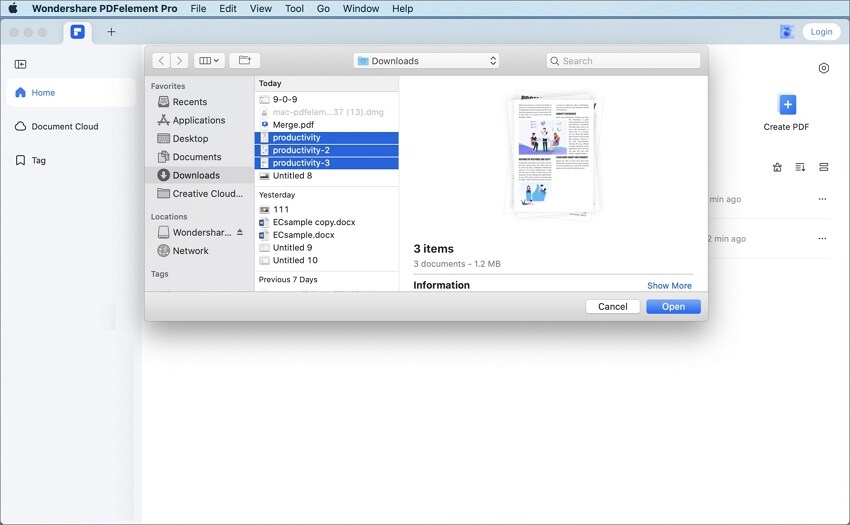850x525 pixels.
Task: Open the Window menu
Action: coord(360,9)
